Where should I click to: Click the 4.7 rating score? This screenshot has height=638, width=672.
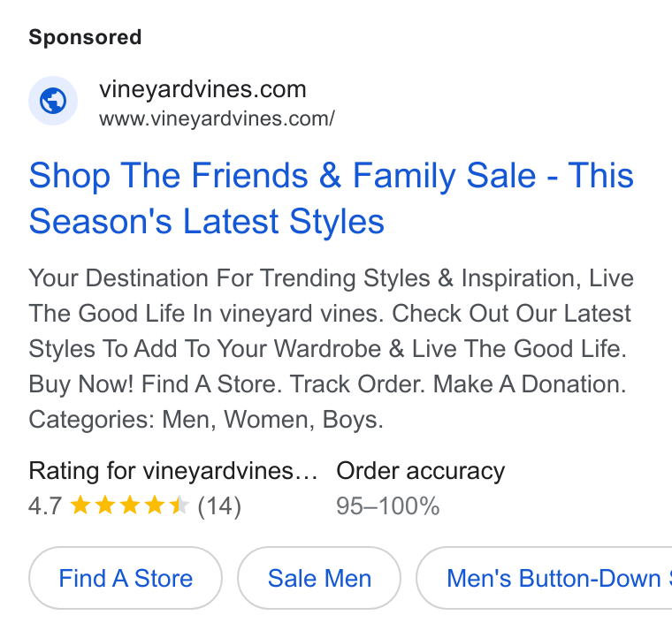[x=45, y=505]
